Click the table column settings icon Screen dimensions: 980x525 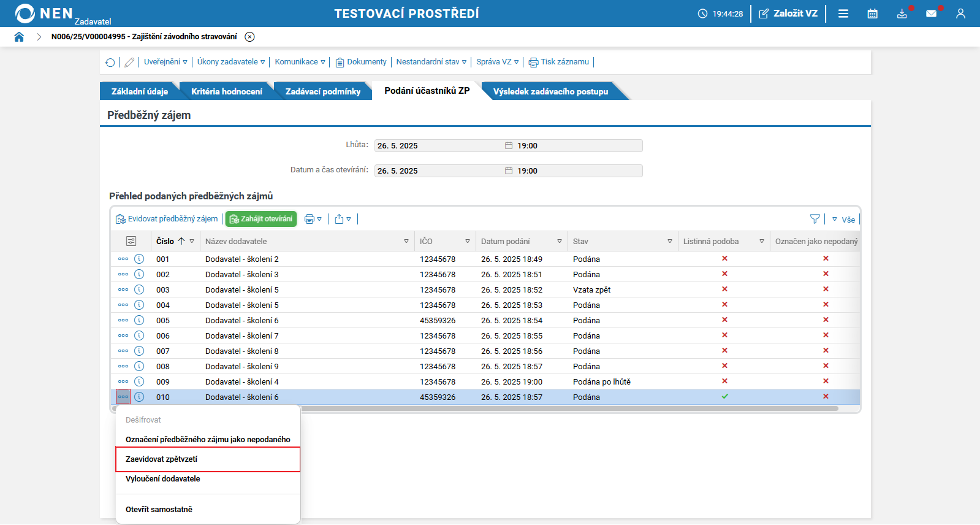(x=131, y=241)
